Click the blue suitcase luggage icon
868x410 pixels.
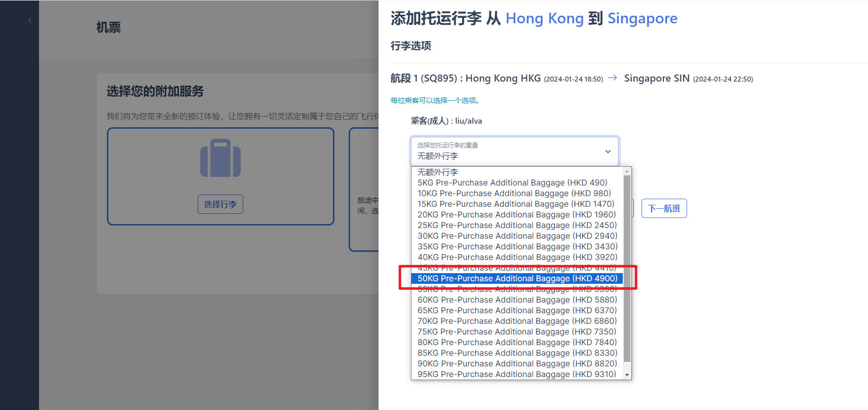(x=220, y=159)
